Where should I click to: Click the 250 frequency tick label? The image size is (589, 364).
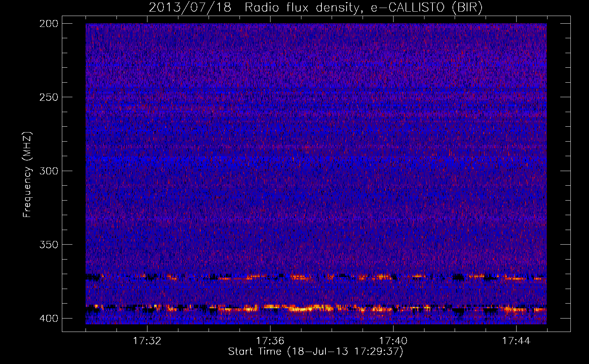[x=49, y=97]
